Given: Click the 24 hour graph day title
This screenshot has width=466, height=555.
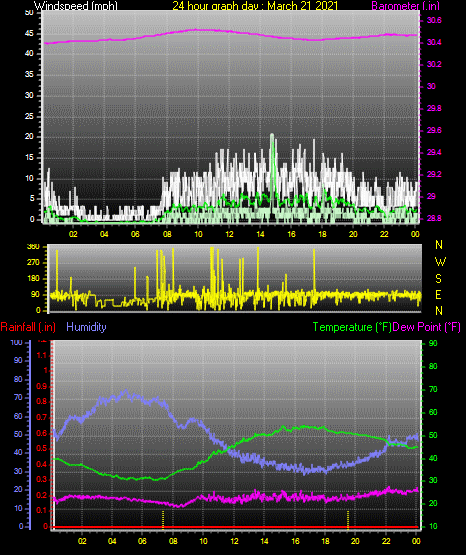Looking at the screenshot, I should pos(255,6).
